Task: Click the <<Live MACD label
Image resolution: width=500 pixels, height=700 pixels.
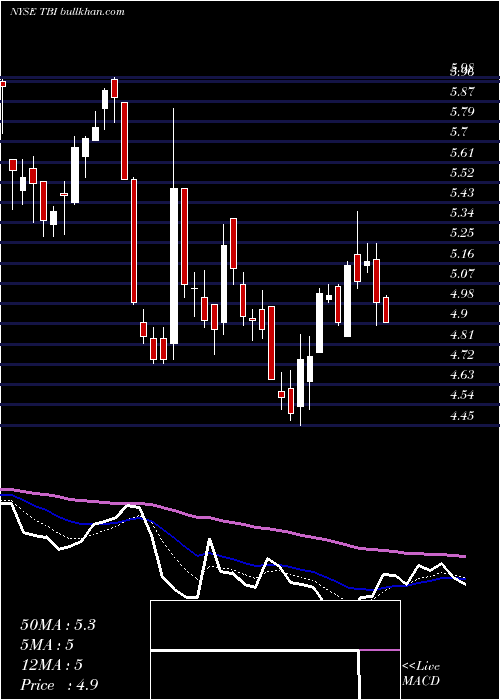Action: pyautogui.click(x=421, y=674)
